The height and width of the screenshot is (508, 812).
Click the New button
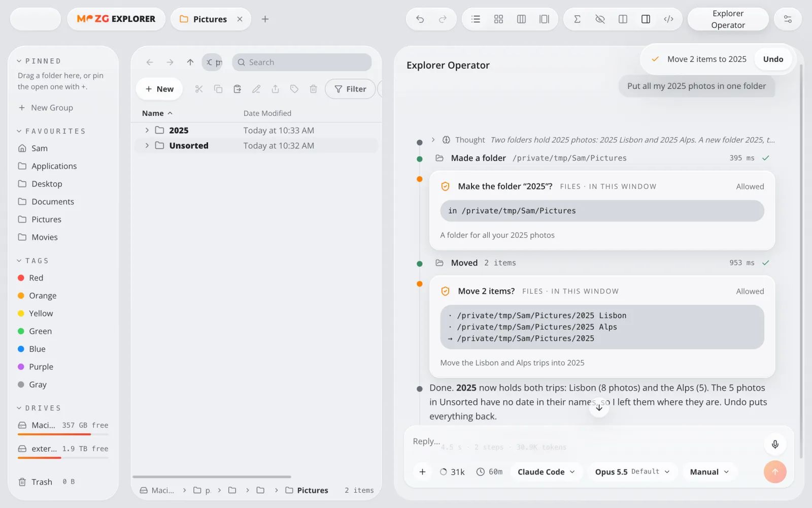tap(159, 89)
